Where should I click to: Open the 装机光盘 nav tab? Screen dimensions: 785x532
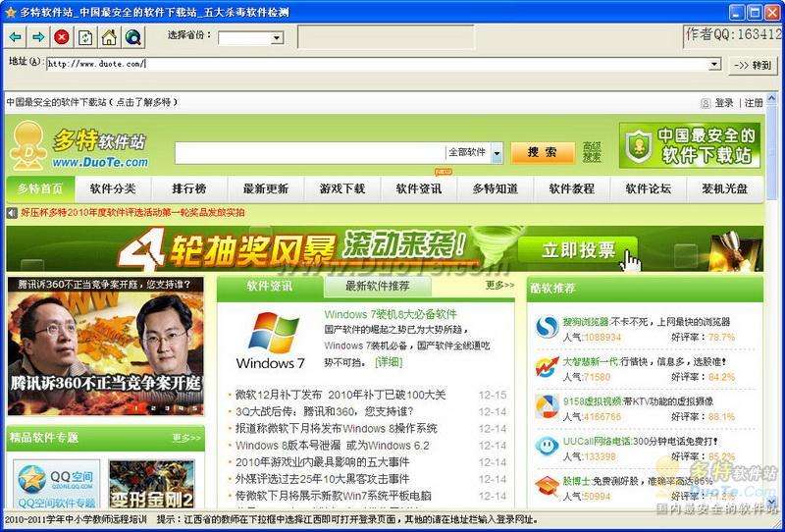point(725,188)
